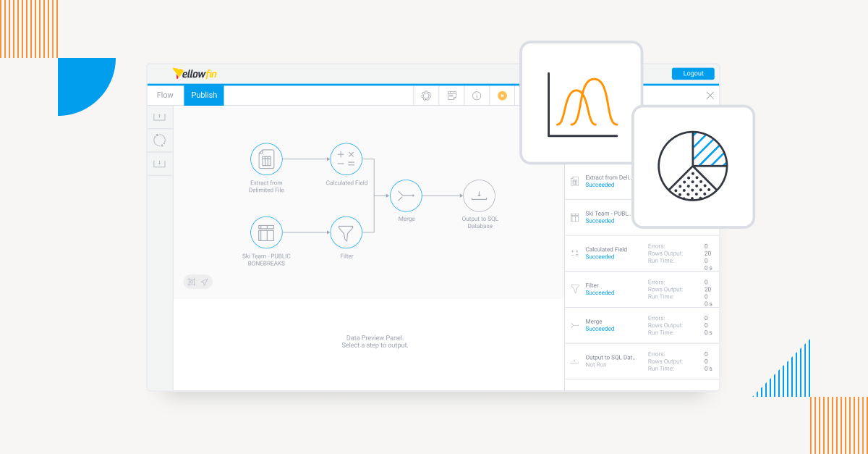Click the Extract from Delimited File node
This screenshot has width=868, height=454.
tap(266, 159)
